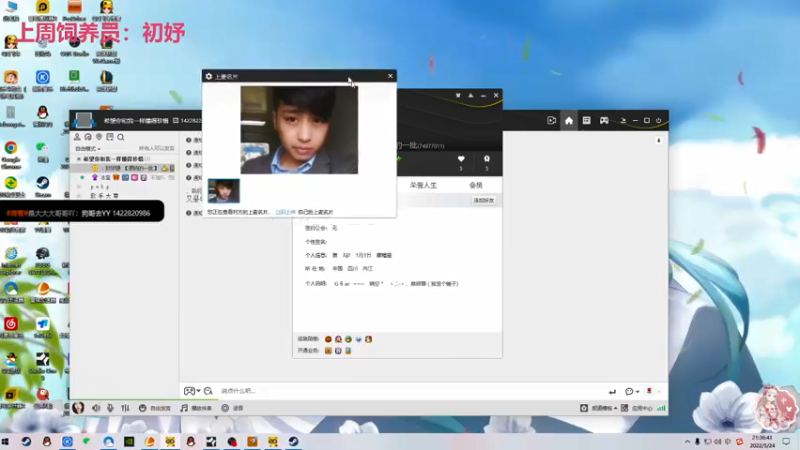Click the Windows Start button

6,442
